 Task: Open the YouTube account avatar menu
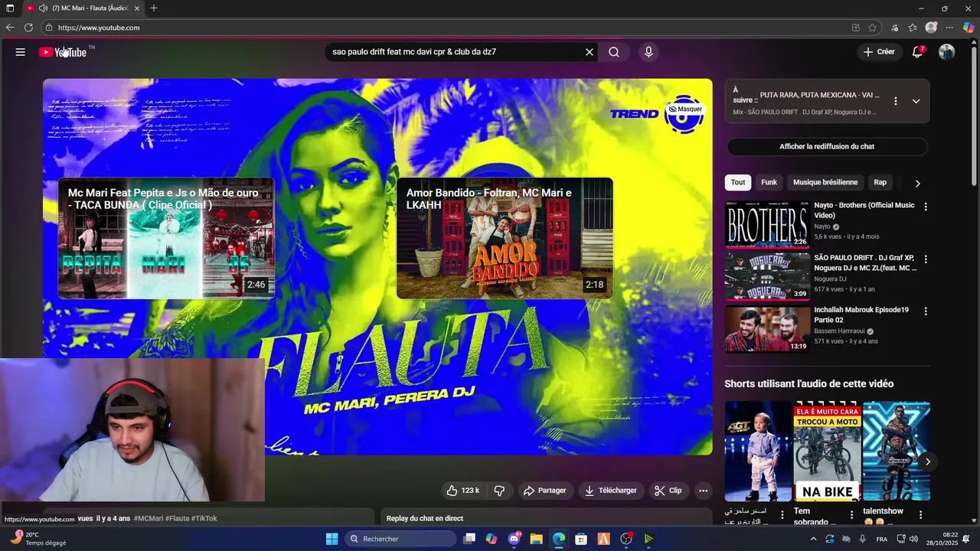pos(947,52)
